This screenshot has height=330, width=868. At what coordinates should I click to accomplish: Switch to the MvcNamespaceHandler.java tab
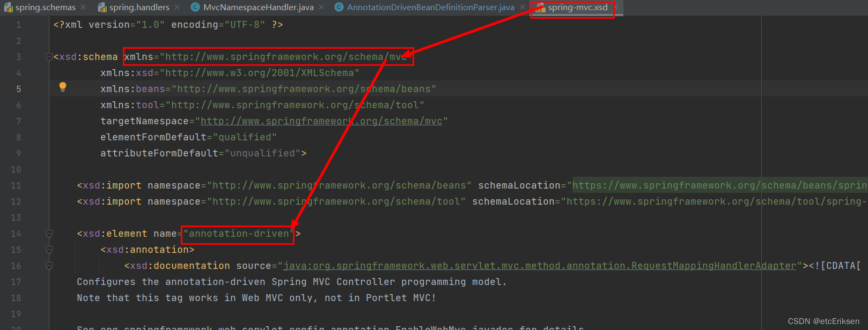258,7
